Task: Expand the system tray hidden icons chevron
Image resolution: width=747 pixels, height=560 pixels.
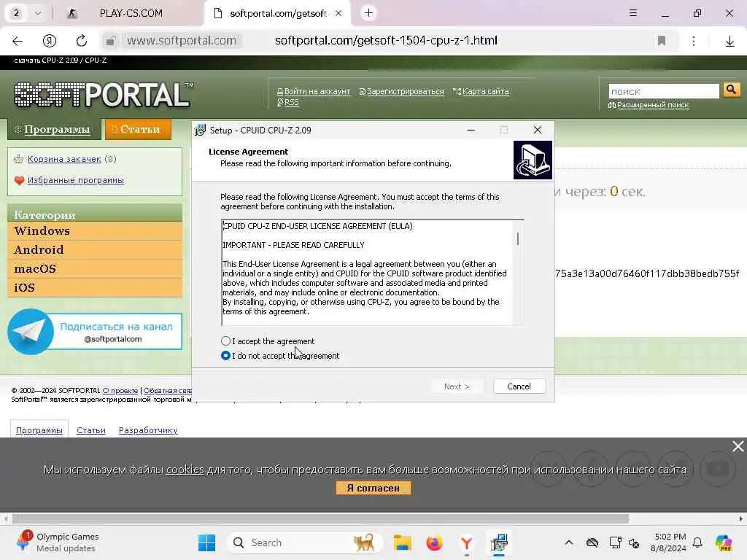Action: coord(569,542)
